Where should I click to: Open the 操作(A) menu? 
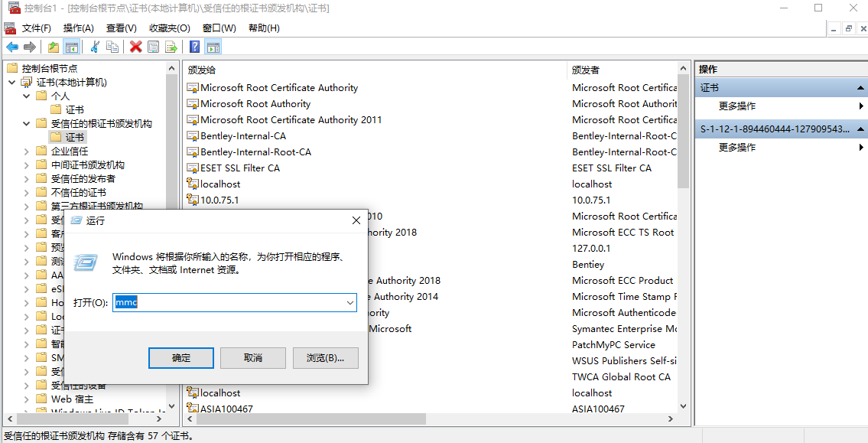[x=79, y=28]
